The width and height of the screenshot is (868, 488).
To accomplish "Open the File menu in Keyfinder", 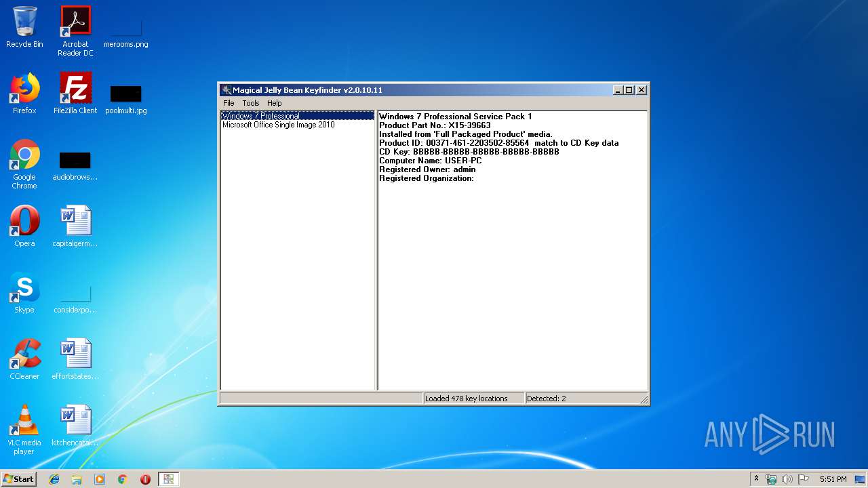I will (x=229, y=103).
